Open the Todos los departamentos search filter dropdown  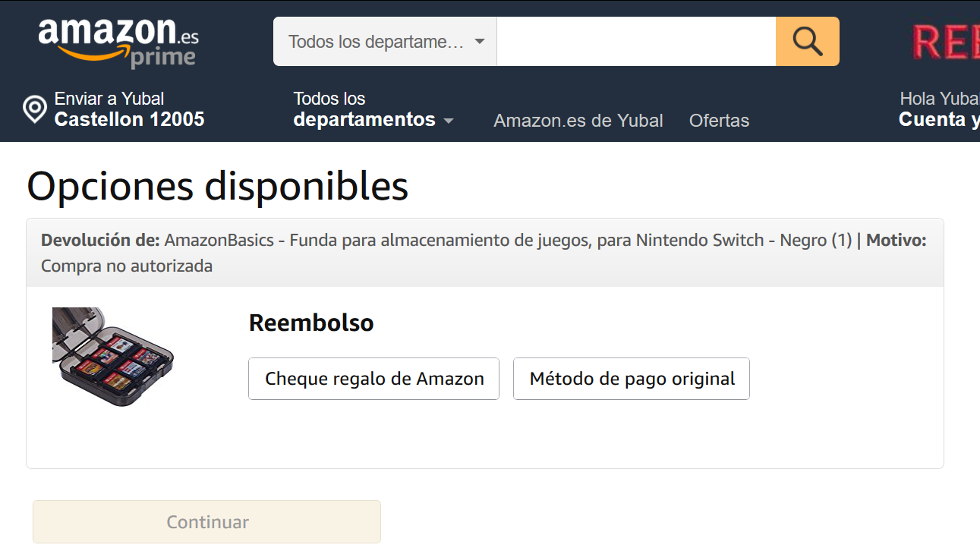[x=384, y=42]
